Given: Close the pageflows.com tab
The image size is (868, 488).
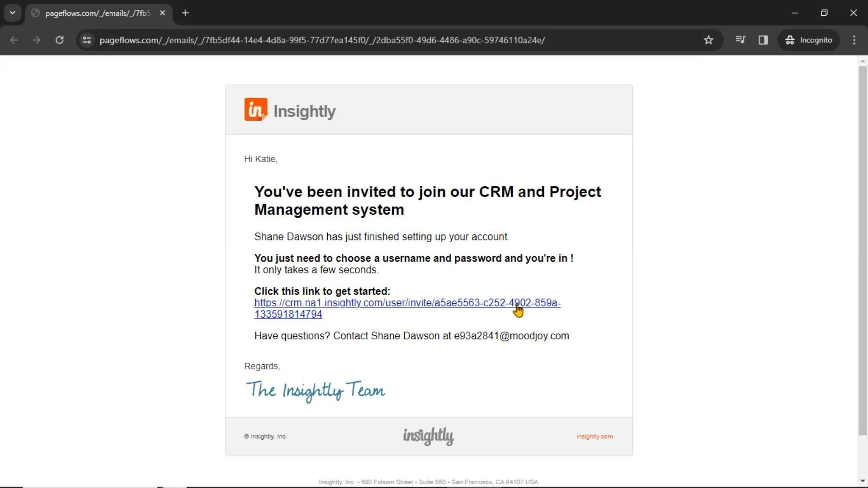Looking at the screenshot, I should [163, 13].
